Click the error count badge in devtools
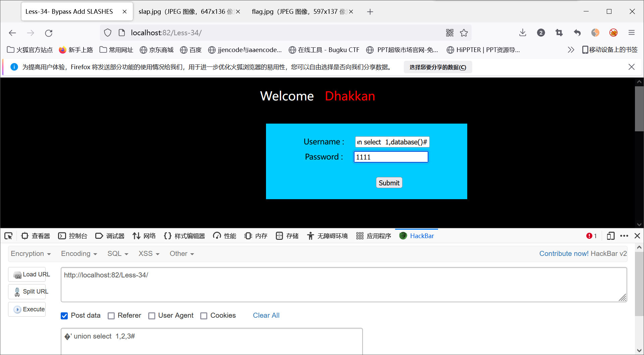The width and height of the screenshot is (644, 355). coord(591,236)
